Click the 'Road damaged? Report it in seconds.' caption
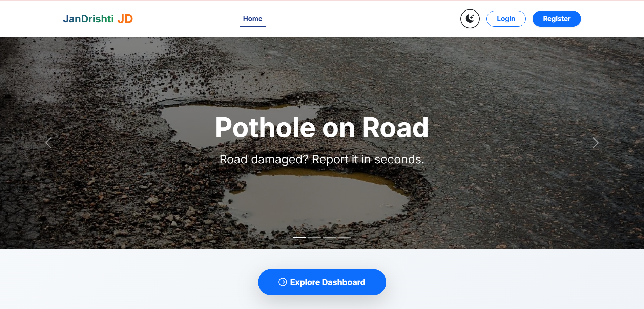This screenshot has width=644, height=309. pyautogui.click(x=322, y=159)
